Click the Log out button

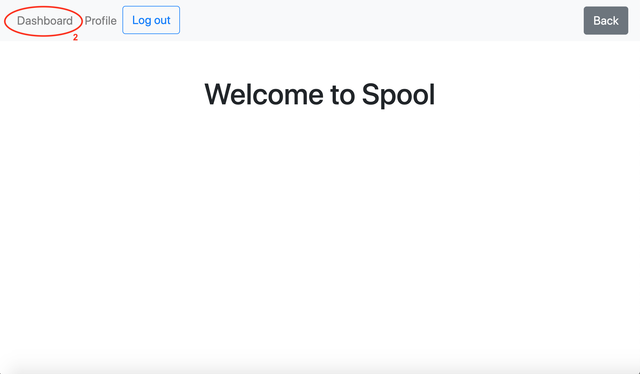pyautogui.click(x=151, y=20)
